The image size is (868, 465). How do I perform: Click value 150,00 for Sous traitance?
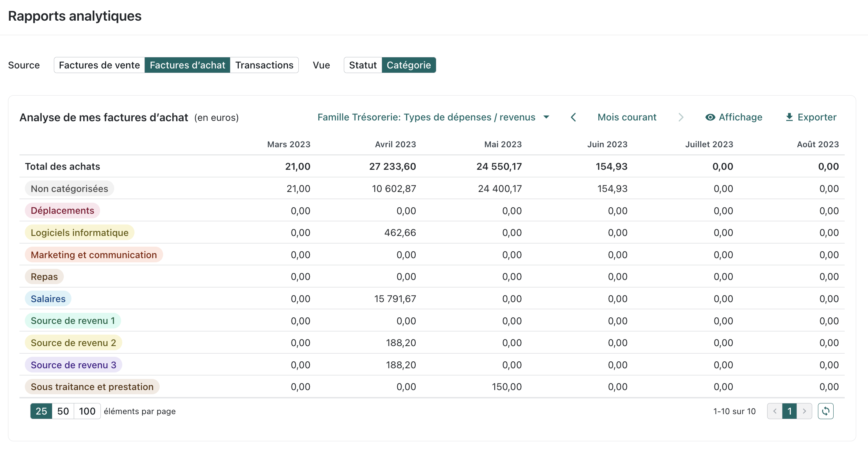point(507,387)
